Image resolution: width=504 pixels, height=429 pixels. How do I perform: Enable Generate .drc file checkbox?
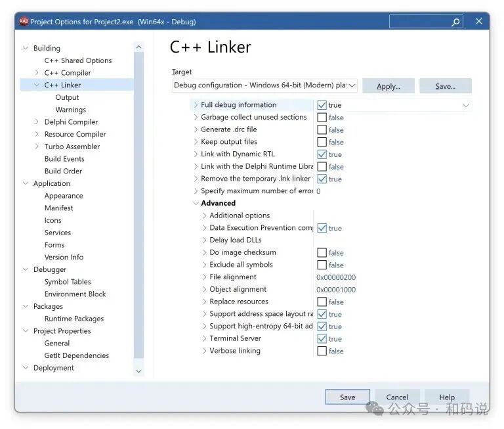tap(322, 129)
